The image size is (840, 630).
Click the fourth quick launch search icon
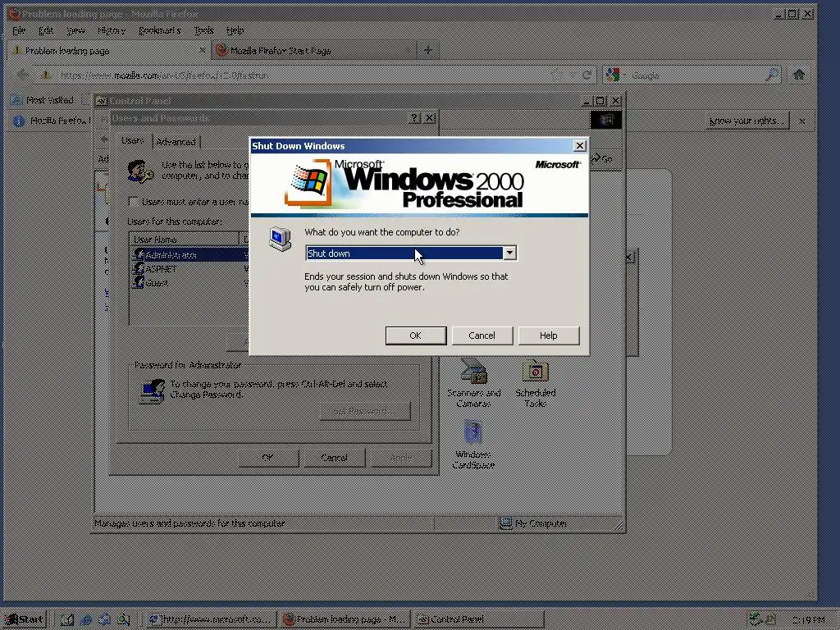pos(123,620)
